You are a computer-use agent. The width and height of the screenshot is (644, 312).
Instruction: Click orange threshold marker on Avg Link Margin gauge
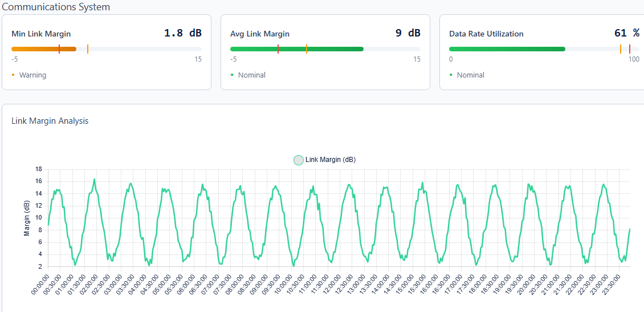[307, 49]
